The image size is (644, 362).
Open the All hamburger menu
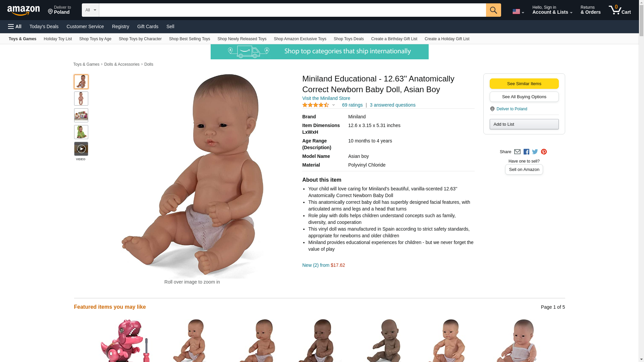[x=15, y=26]
